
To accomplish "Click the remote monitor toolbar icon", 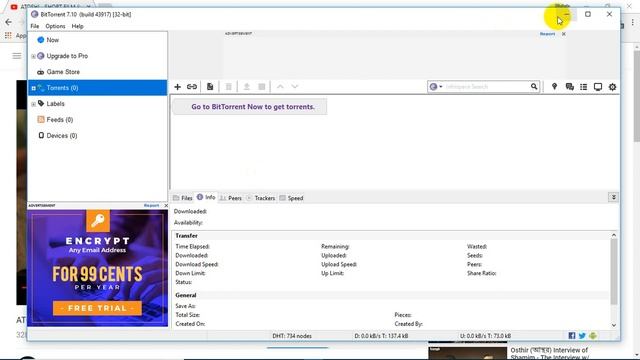I will click(x=598, y=87).
